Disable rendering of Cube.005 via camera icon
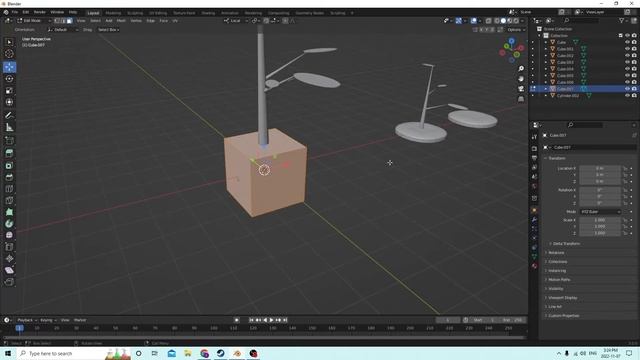 634,76
